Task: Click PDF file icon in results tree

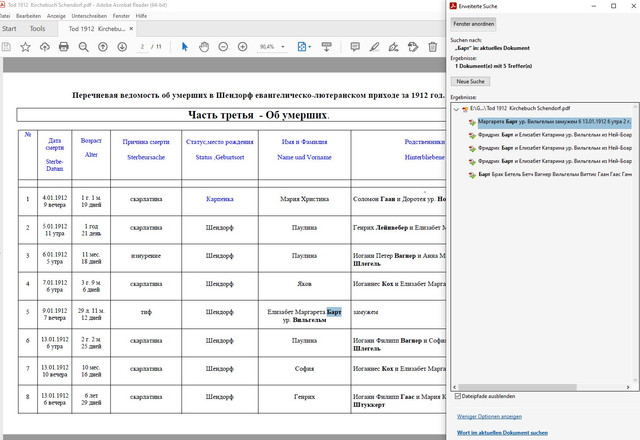Action: click(x=465, y=109)
